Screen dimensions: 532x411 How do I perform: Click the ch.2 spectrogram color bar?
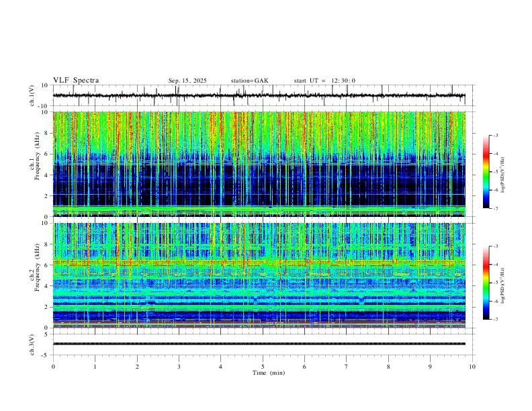(x=486, y=283)
